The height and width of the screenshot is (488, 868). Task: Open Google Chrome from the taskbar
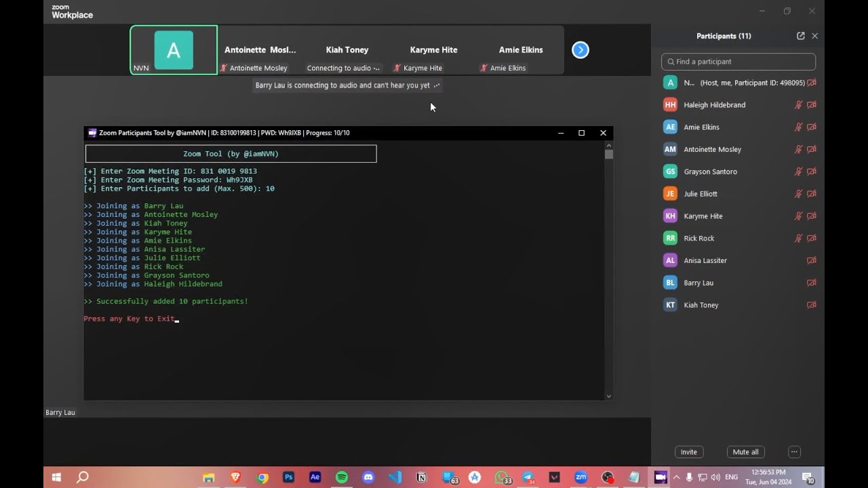click(x=262, y=477)
